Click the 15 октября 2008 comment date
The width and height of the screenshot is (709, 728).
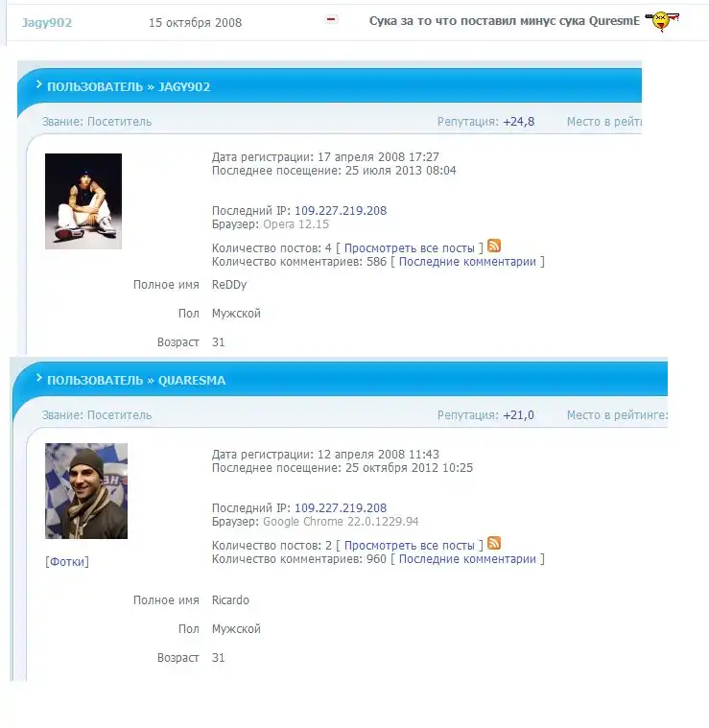pos(195,23)
